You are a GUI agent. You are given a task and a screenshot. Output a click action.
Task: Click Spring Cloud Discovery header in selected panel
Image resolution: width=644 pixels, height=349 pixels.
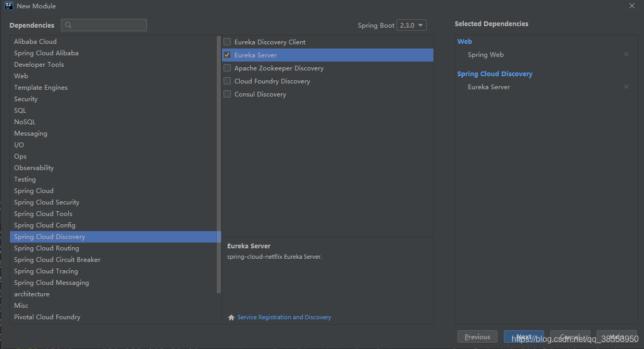click(x=495, y=74)
